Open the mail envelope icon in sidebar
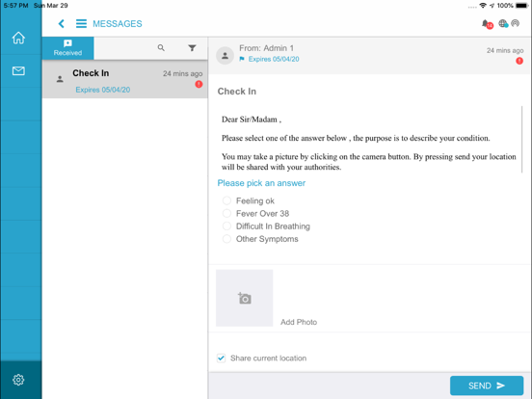 pos(18,70)
